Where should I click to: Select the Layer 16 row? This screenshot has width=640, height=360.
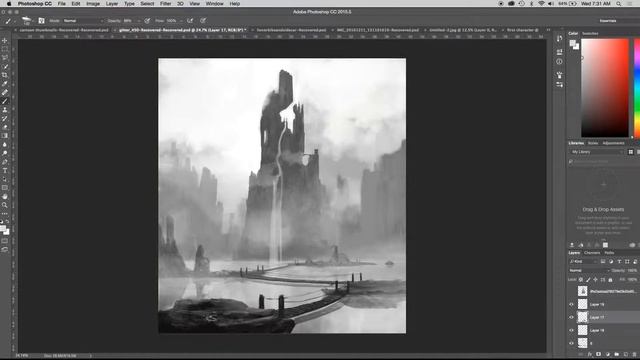(604, 330)
